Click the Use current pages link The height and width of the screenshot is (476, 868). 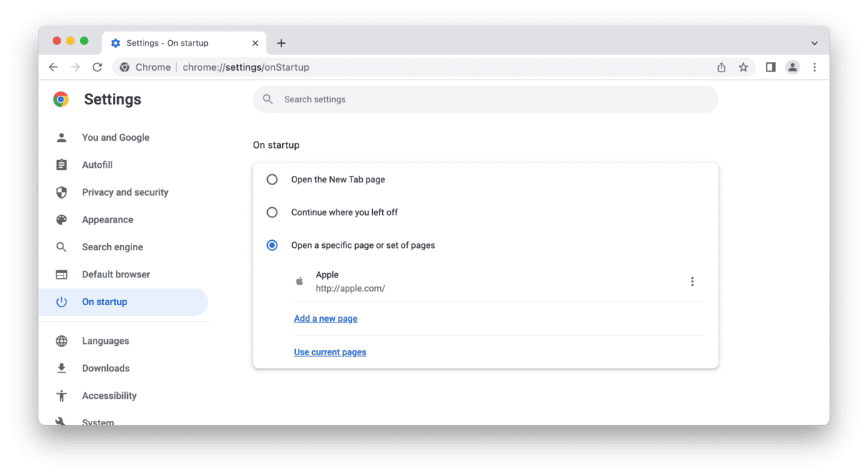click(330, 352)
